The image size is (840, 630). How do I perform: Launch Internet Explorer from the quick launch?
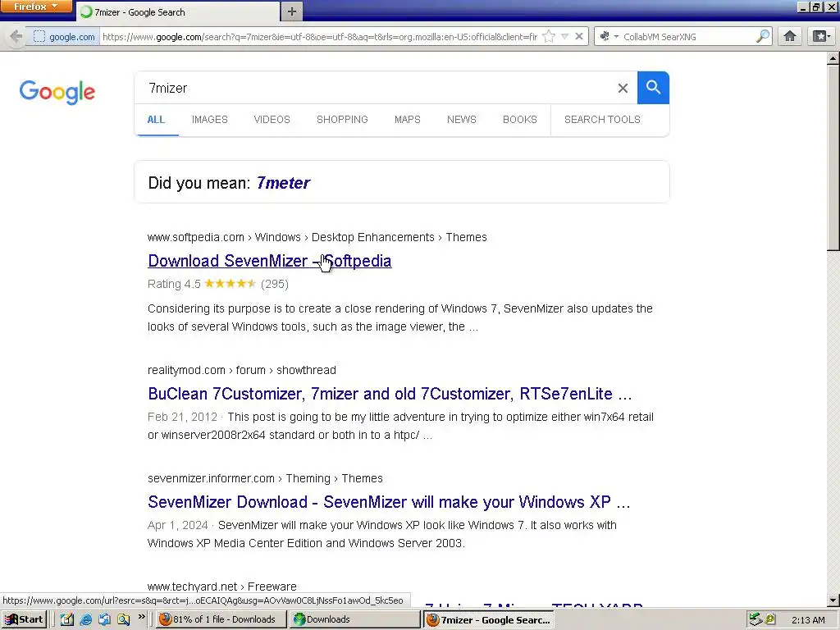coord(85,619)
